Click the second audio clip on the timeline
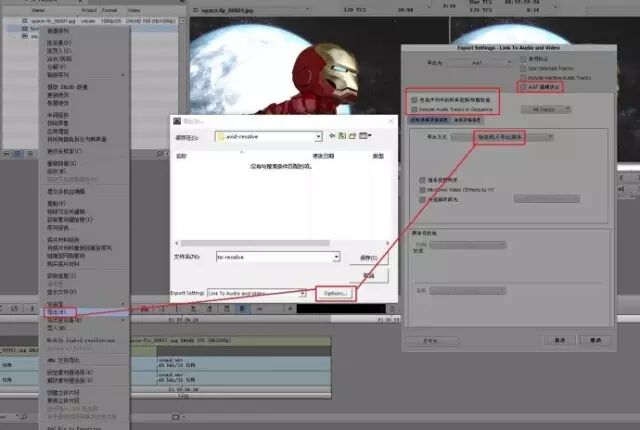The image size is (640, 430). click(x=244, y=377)
